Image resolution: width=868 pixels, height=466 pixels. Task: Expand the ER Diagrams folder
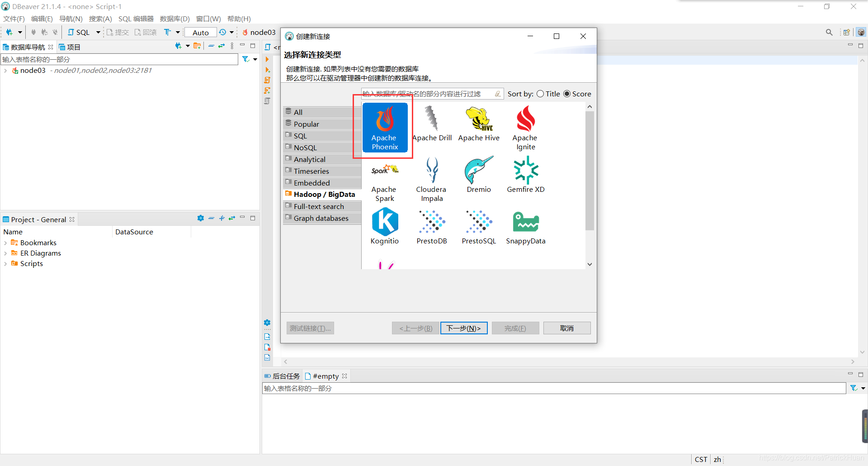click(x=5, y=253)
